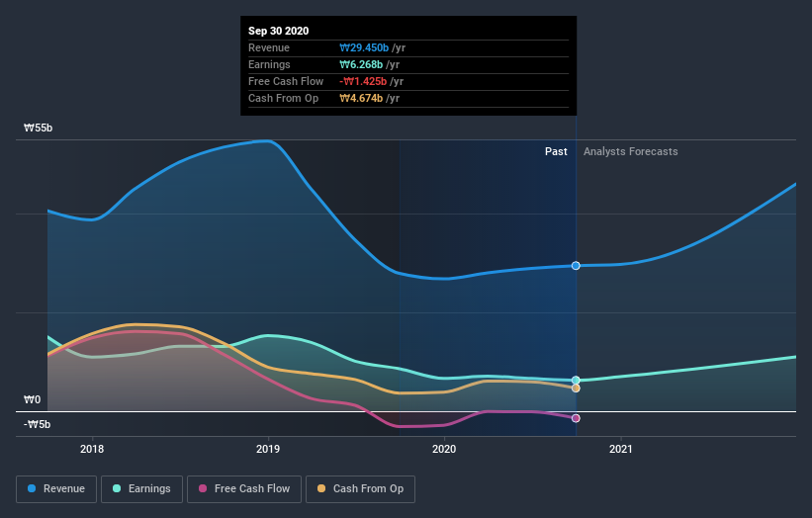Select the 2019 x-axis label

coord(268,449)
